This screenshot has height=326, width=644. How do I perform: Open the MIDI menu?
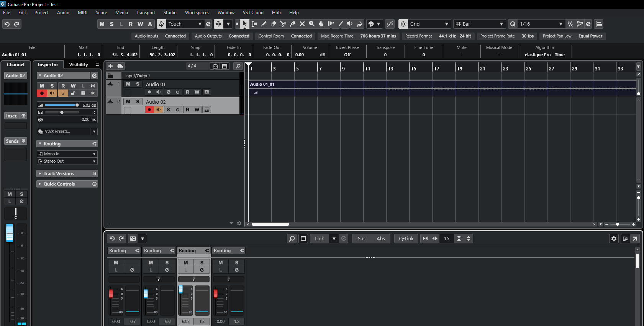pyautogui.click(x=82, y=13)
